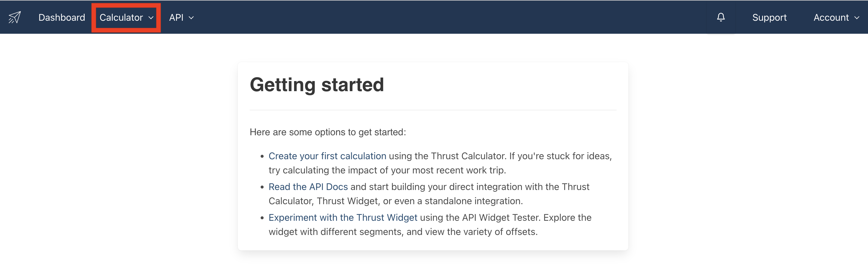Screen dimensions: 868x277
Task: Click the chevron arrow beside API
Action: tap(191, 18)
